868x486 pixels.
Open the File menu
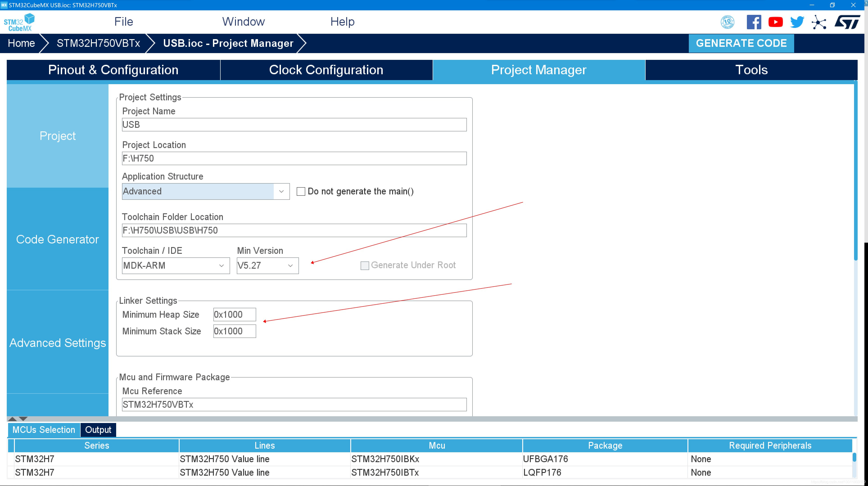pyautogui.click(x=124, y=22)
